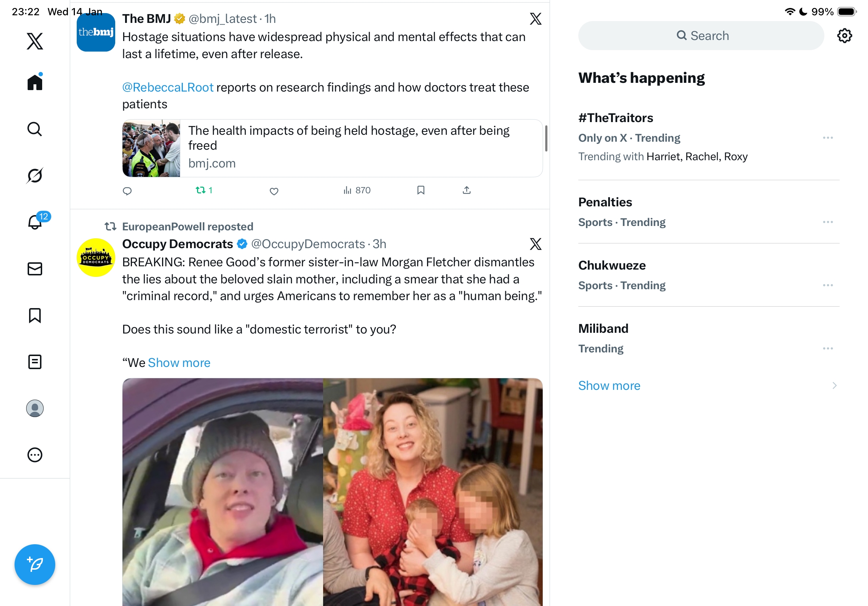Expand trends with Show more chevron
The image size is (868, 606).
click(834, 385)
